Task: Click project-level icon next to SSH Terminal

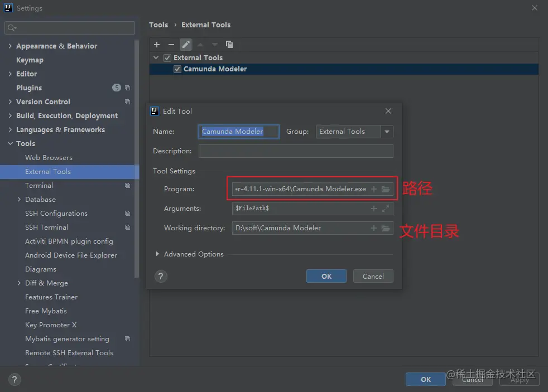Action: pyautogui.click(x=128, y=228)
